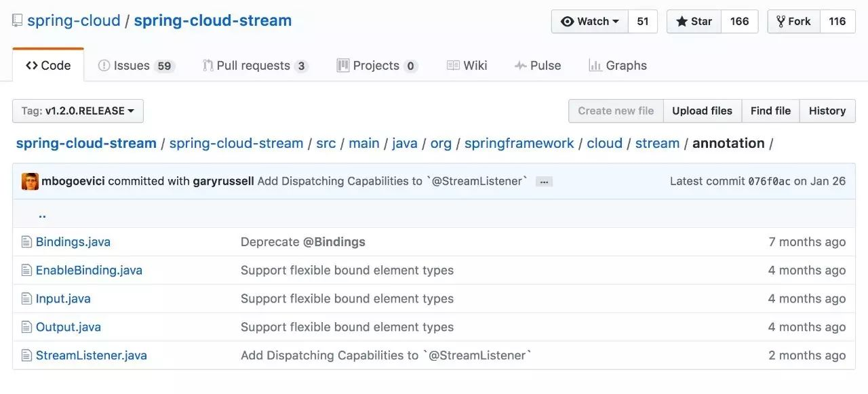This screenshot has height=394, width=868.
Task: Go to cloud in the breadcrumb
Action: click(x=605, y=144)
